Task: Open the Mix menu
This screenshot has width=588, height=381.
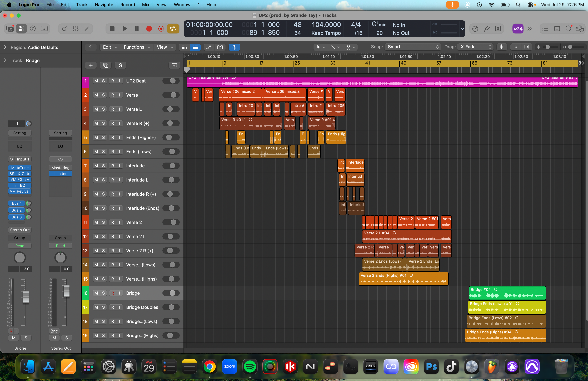Action: point(146,4)
